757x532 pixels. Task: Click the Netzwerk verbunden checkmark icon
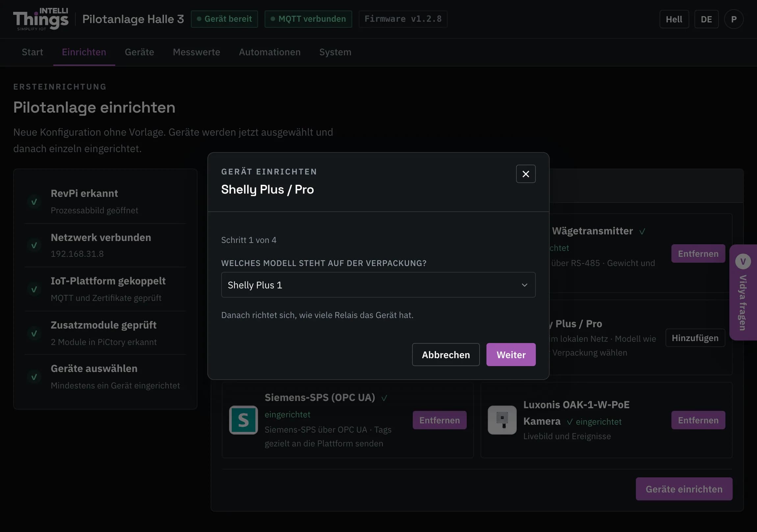pos(34,245)
